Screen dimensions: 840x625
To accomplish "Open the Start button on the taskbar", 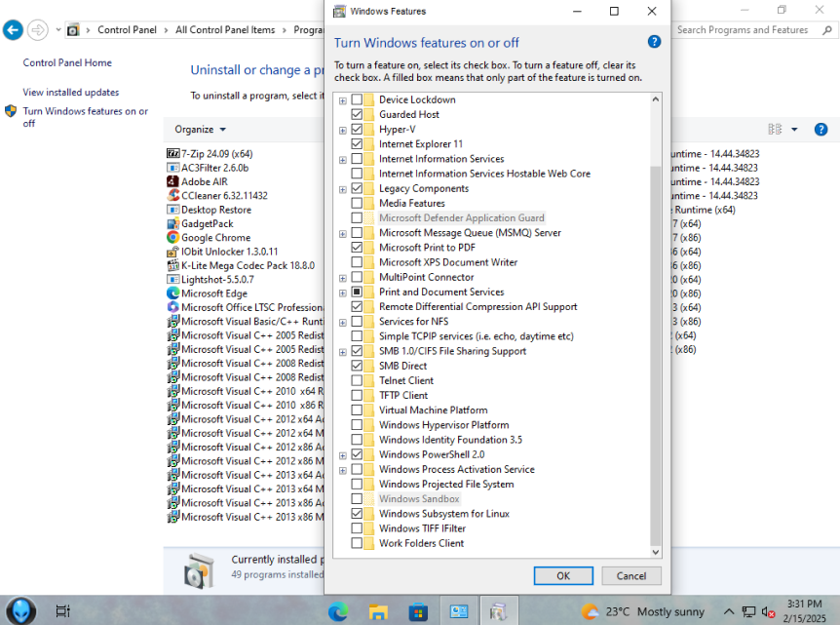I will [x=20, y=610].
